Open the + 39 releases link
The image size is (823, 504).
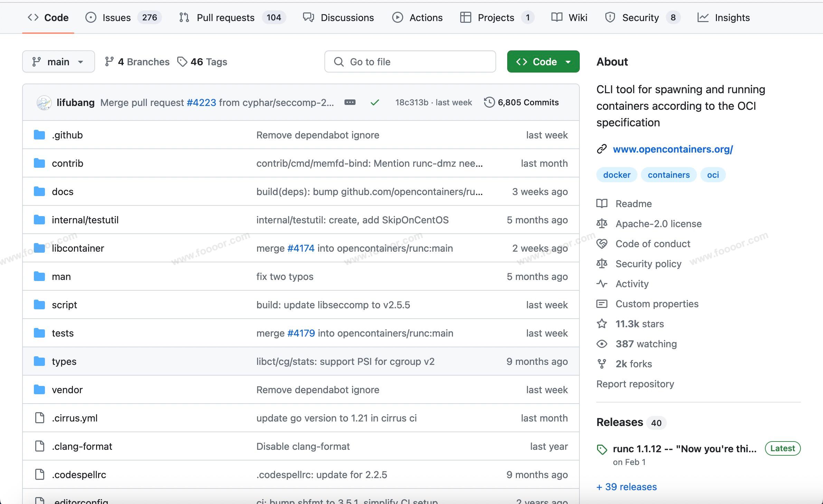click(626, 487)
